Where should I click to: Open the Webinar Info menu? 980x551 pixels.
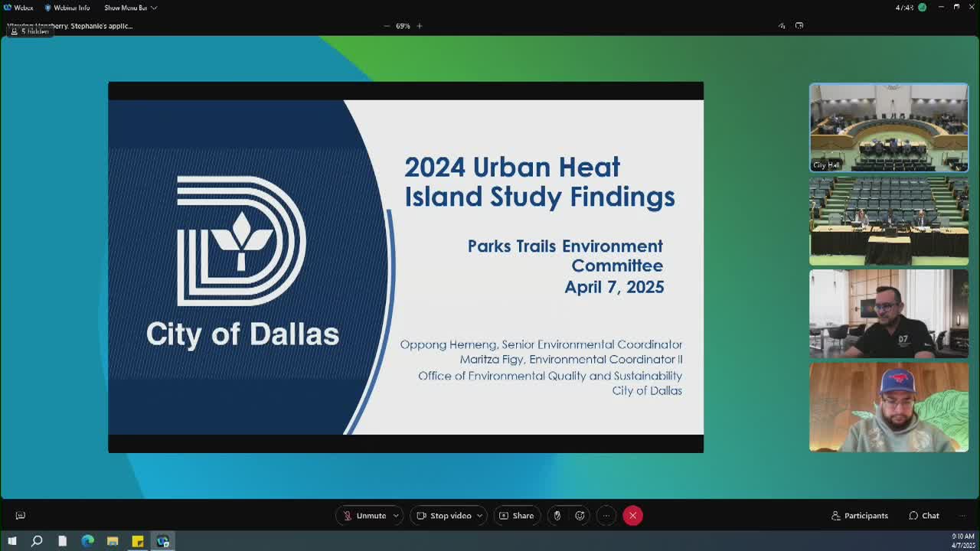pyautogui.click(x=67, y=8)
